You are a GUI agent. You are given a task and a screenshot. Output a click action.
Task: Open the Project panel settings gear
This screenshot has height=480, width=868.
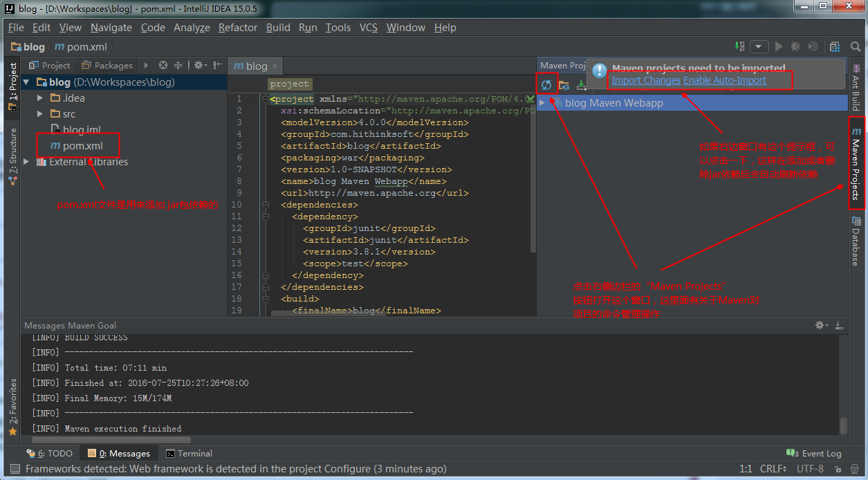tap(199, 65)
